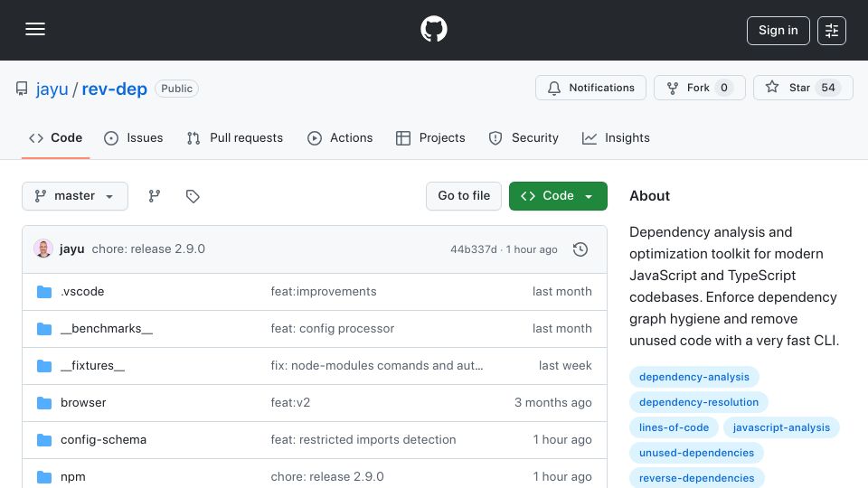868x488 pixels.
Task: Select the lines-of-code topic tag
Action: coord(674,427)
